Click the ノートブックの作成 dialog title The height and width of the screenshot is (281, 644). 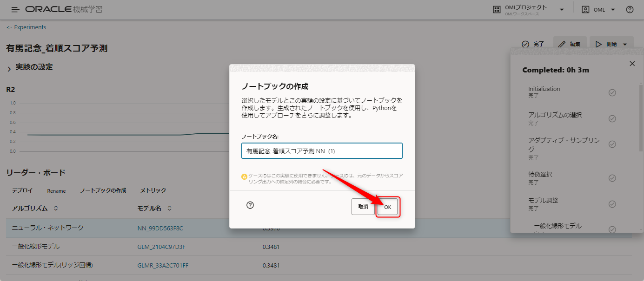pyautogui.click(x=275, y=86)
